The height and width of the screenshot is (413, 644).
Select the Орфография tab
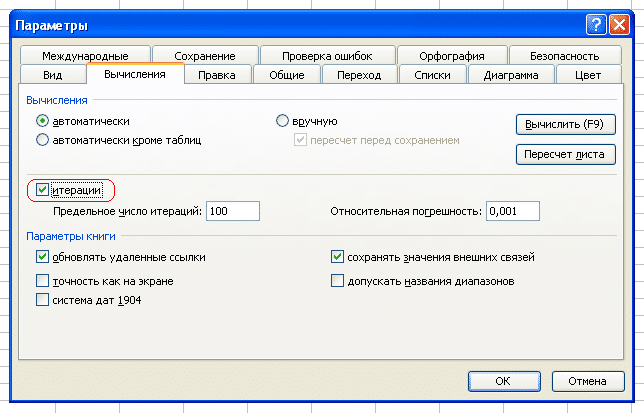tap(452, 56)
